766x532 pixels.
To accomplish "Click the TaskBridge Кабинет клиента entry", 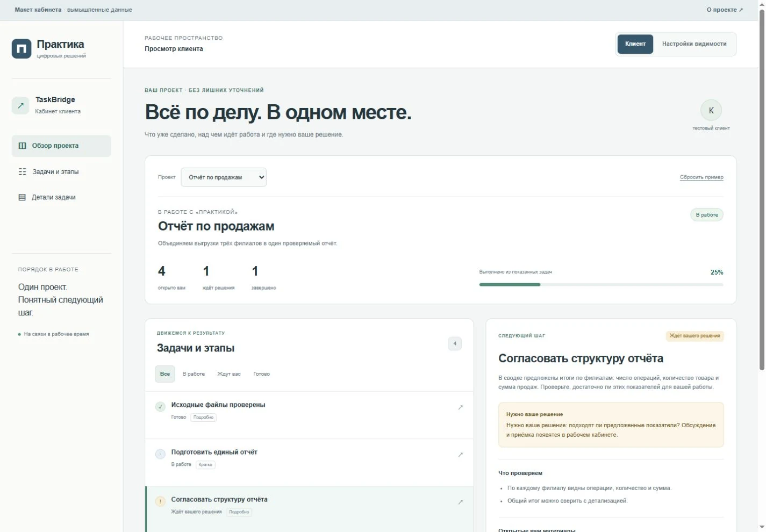I will coord(61,105).
